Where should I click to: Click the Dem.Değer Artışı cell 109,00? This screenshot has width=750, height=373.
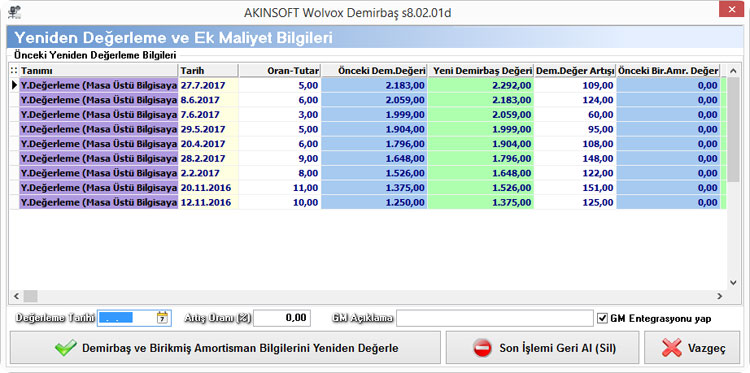(575, 86)
